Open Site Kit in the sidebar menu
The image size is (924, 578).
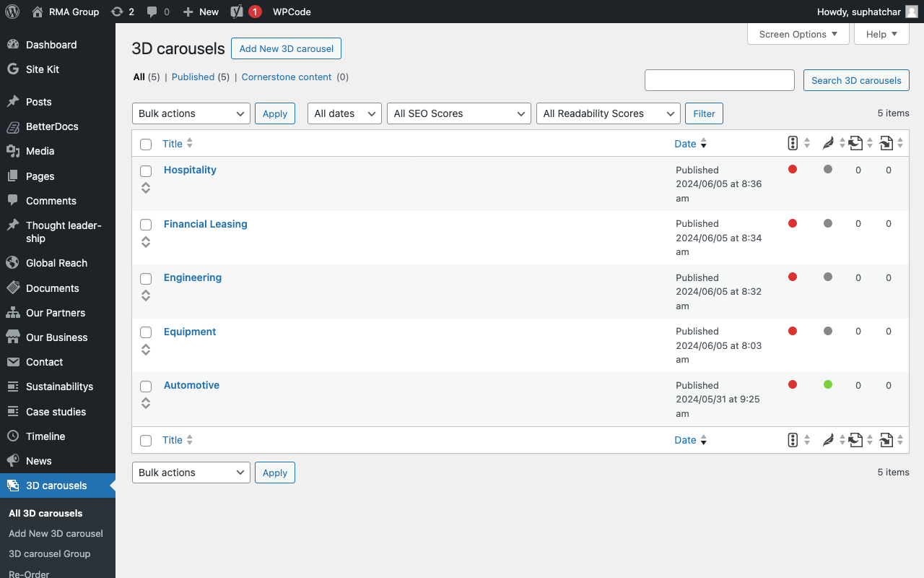coord(43,69)
